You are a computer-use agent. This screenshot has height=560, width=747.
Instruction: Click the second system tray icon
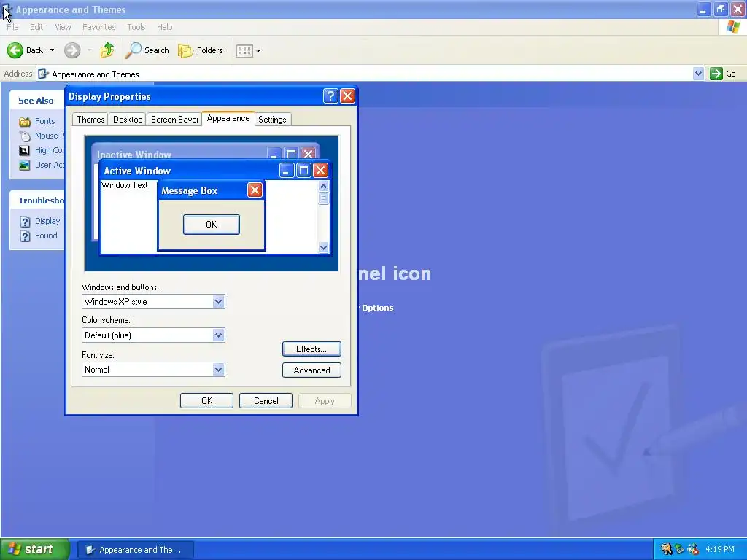point(679,549)
